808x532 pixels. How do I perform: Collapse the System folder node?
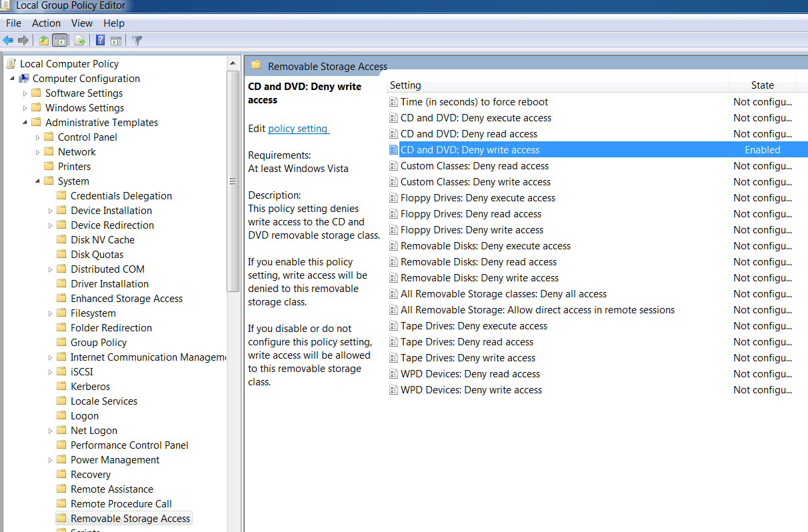(38, 181)
